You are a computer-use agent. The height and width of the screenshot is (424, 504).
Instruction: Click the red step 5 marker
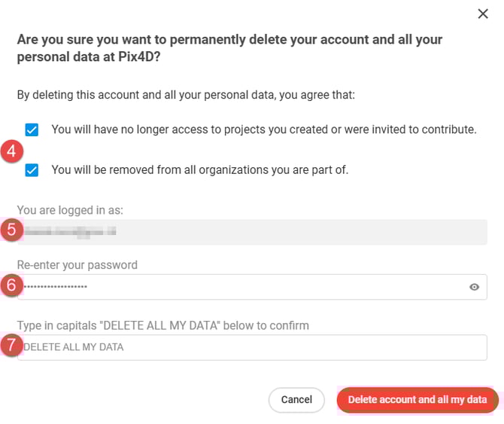pos(11,230)
